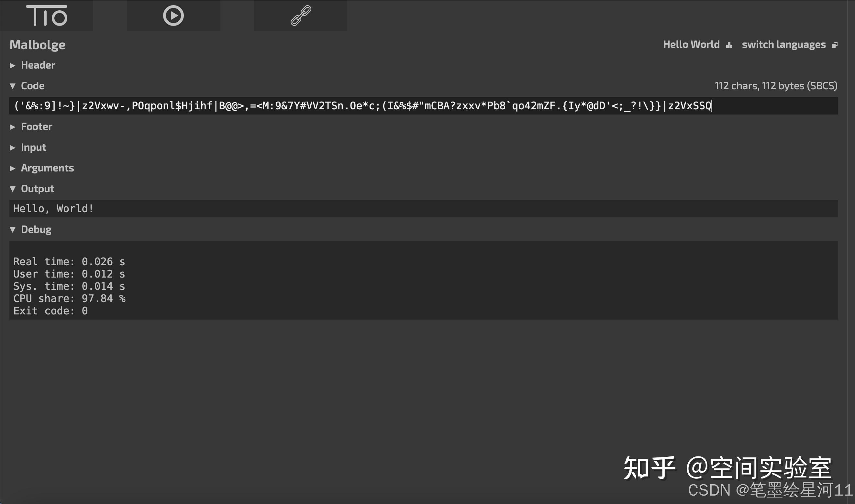The width and height of the screenshot is (855, 504).
Task: Click the Exit code line in Debug
Action: tap(50, 311)
